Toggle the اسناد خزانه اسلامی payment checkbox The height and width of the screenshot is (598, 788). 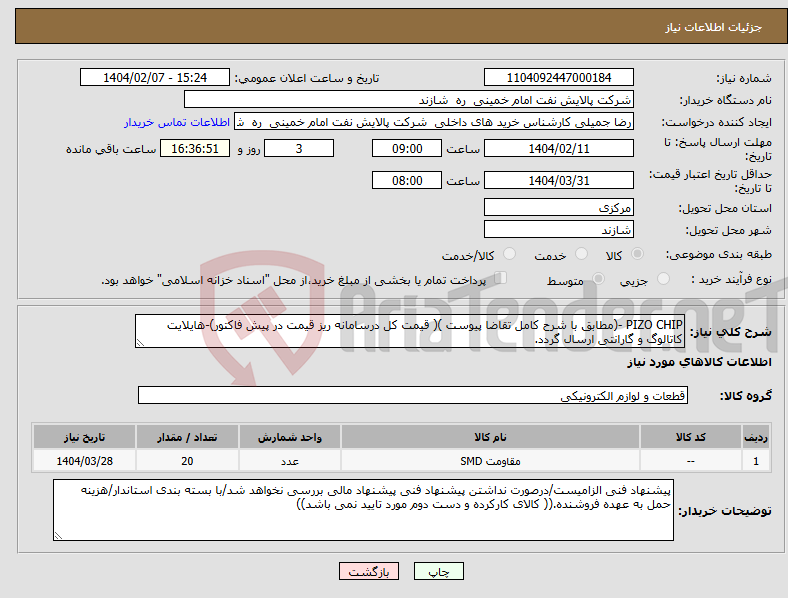tap(500, 278)
